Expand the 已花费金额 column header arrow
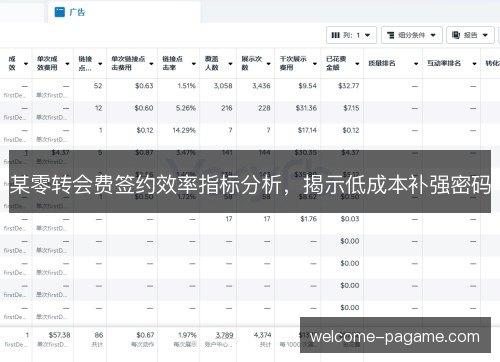Image resolution: width=500 pixels, height=362 pixels. pos(357,63)
